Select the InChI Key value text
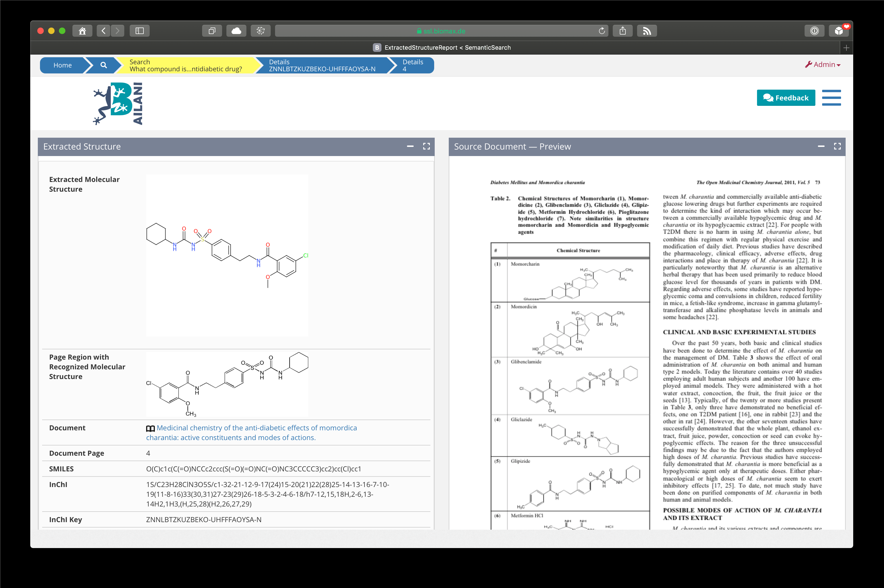This screenshot has width=884, height=588. (204, 519)
